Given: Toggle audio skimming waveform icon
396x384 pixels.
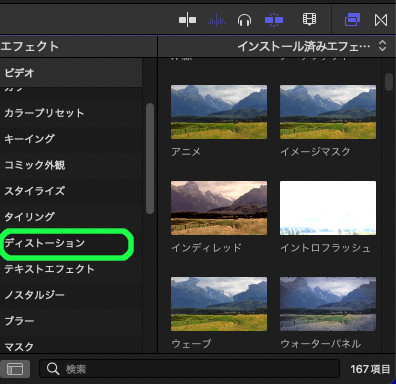Looking at the screenshot, I should click(x=216, y=20).
